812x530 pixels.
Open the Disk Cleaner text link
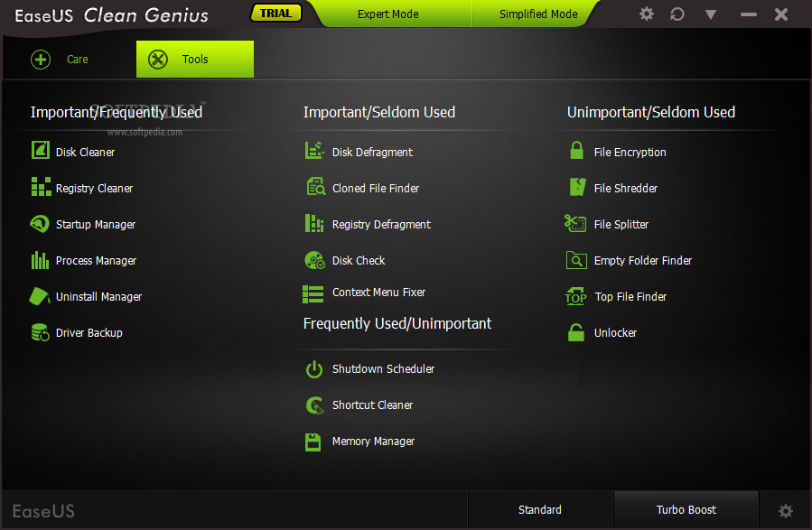coord(86,153)
